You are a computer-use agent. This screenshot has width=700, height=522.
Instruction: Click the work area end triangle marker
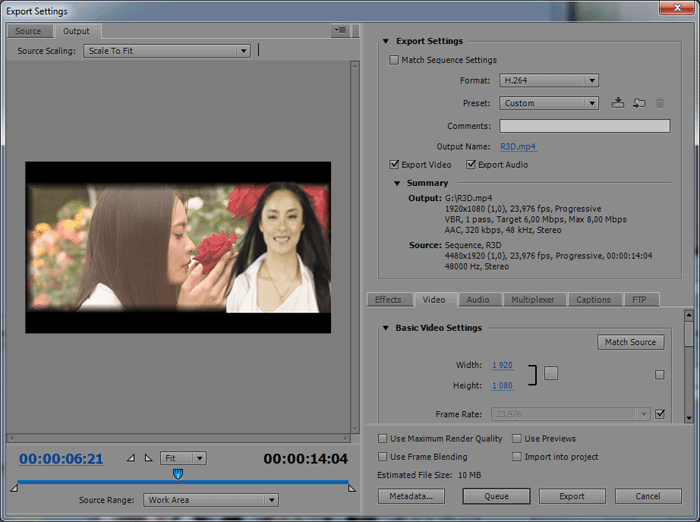point(351,488)
